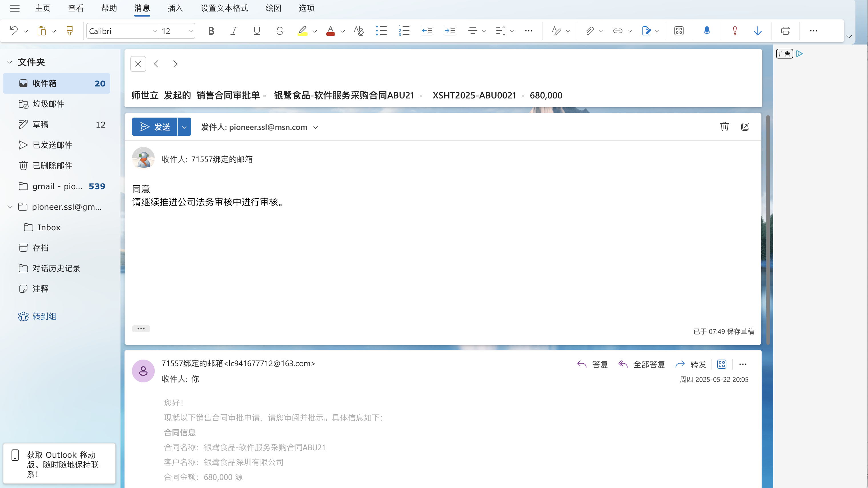The height and width of the screenshot is (488, 868).
Task: Click the styles pen icon
Action: click(x=557, y=31)
